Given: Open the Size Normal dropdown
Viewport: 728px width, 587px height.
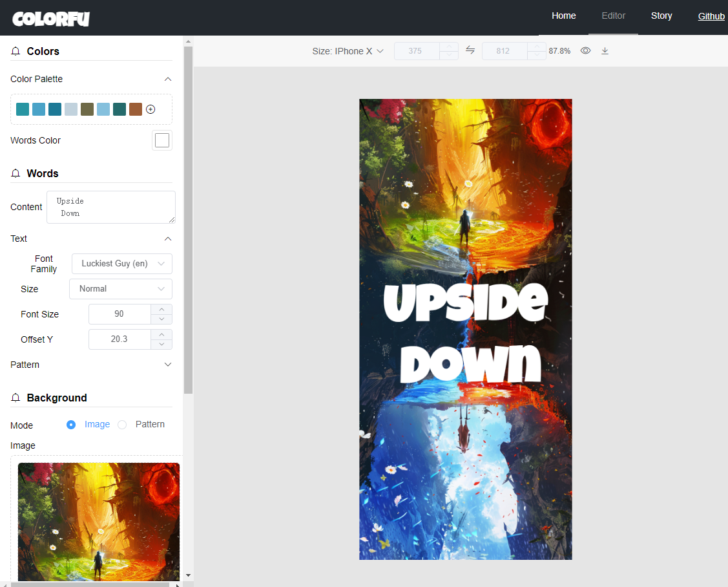Looking at the screenshot, I should pyautogui.click(x=121, y=288).
